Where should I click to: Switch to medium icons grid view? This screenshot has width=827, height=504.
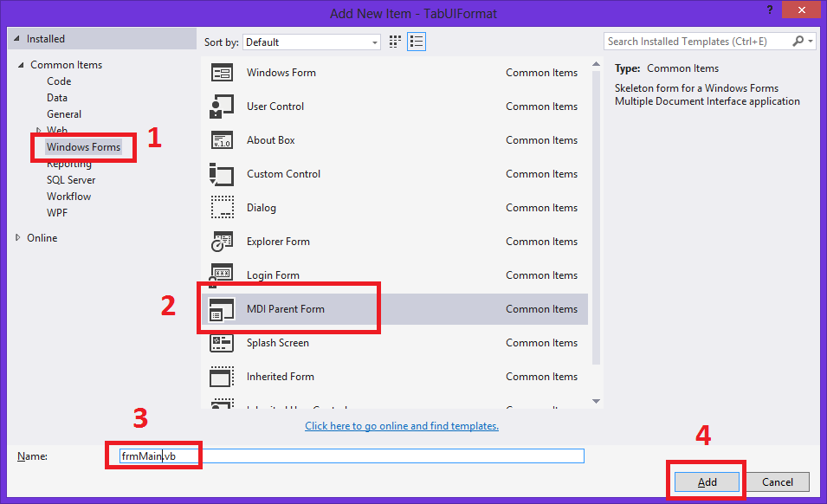pos(395,42)
